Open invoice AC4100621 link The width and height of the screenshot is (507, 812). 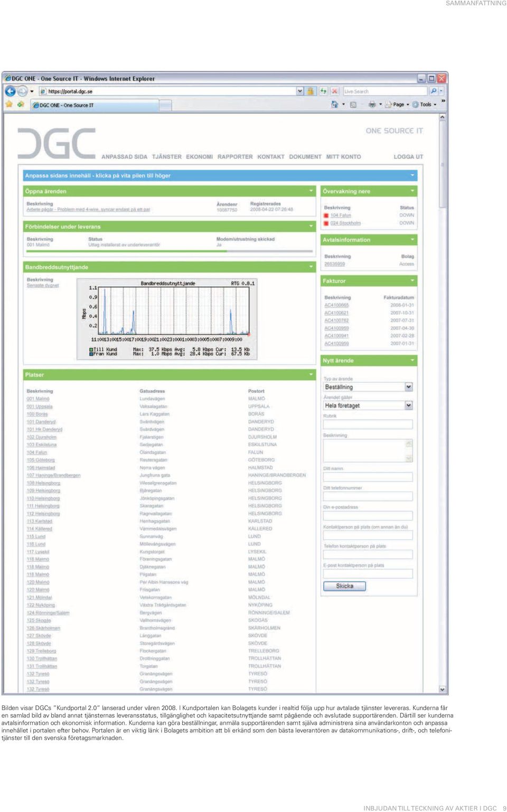point(336,313)
